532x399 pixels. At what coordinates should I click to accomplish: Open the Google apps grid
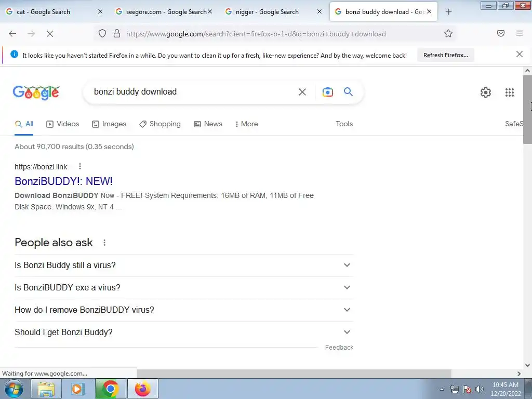tap(509, 92)
